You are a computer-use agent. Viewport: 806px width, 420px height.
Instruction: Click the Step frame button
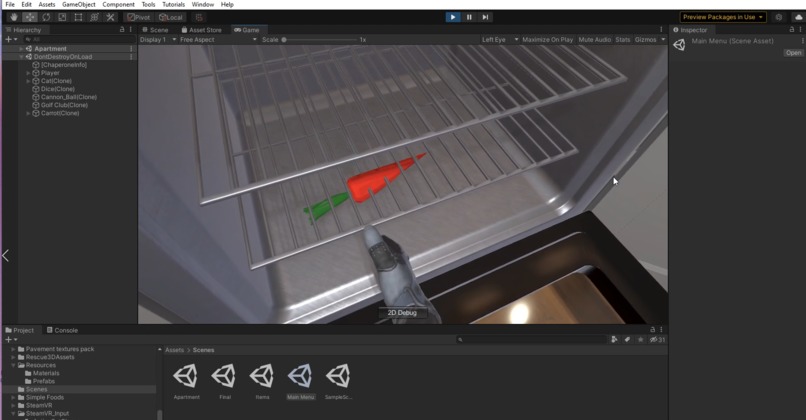tap(485, 17)
